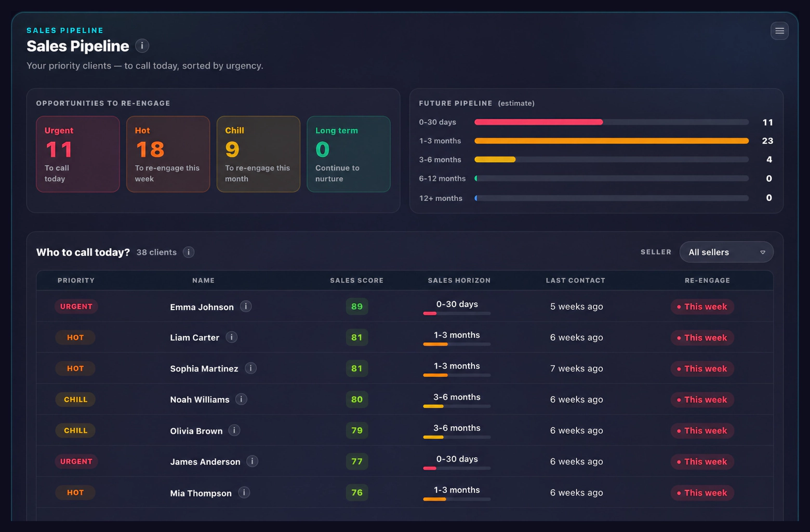Viewport: 810px width, 532px height.
Task: Open the Emma Johnson client name
Action: click(202, 307)
